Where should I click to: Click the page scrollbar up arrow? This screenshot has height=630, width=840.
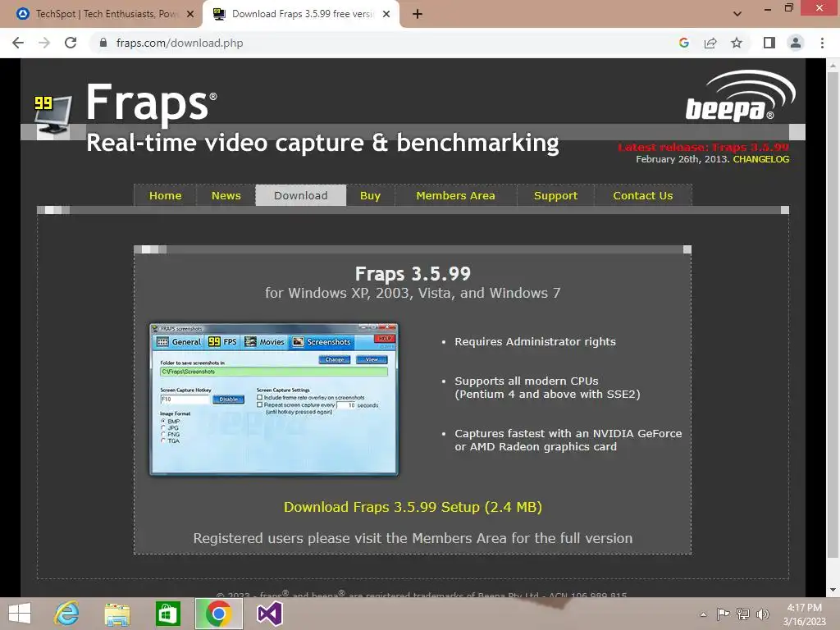[x=832, y=66]
